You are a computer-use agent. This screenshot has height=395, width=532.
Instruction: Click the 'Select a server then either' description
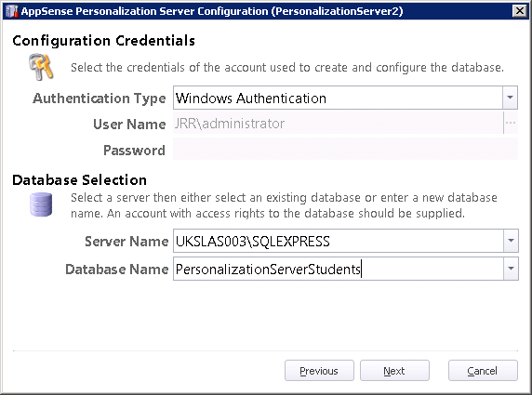(284, 205)
